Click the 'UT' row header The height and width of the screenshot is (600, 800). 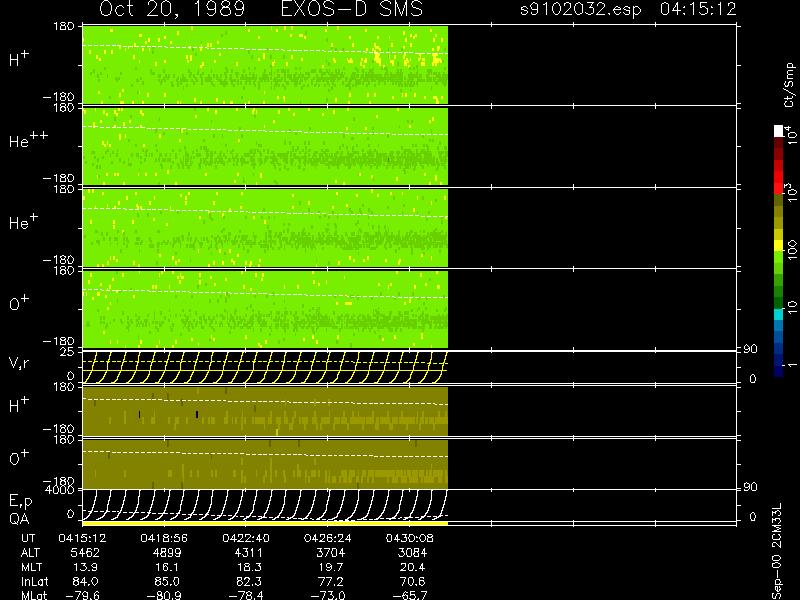click(29, 538)
